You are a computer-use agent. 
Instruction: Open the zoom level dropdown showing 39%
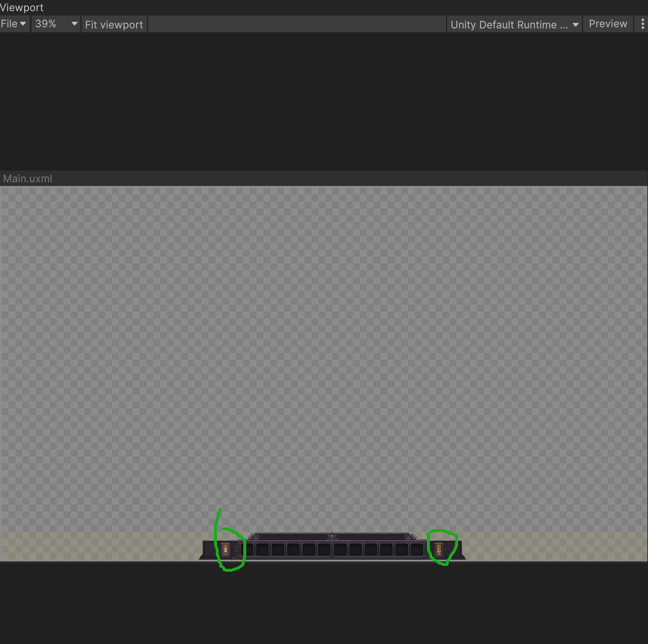pos(55,24)
